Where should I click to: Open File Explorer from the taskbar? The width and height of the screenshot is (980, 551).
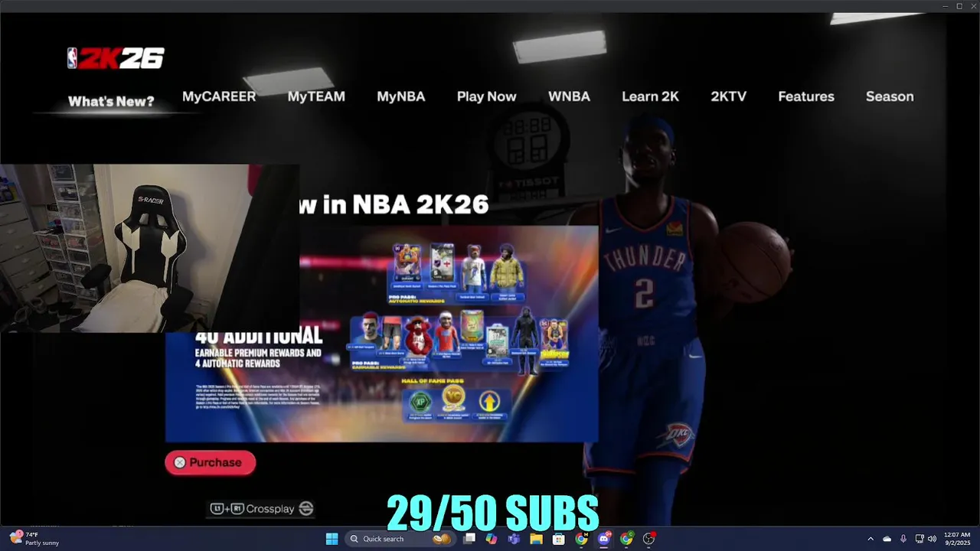[x=537, y=539]
